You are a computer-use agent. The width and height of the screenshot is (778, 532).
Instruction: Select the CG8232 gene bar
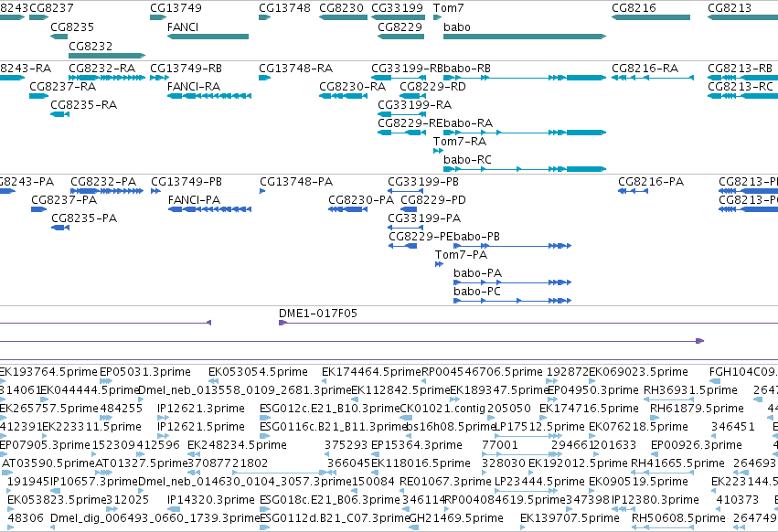[x=107, y=56]
